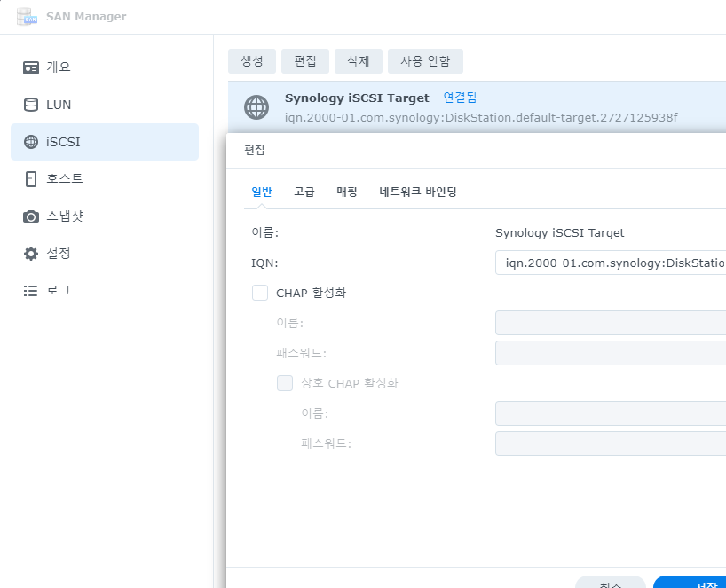Open the 네트워크 바인딩 tab

click(x=418, y=192)
